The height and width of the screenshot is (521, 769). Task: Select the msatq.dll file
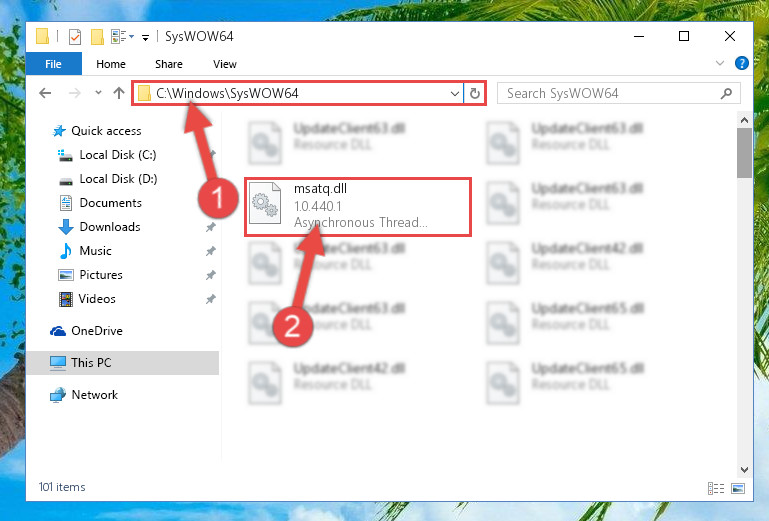coord(358,207)
